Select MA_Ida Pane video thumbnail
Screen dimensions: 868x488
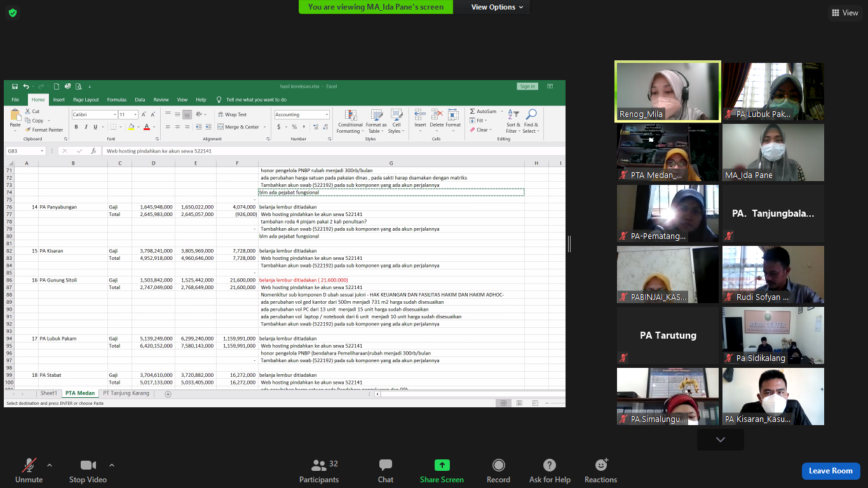[773, 152]
